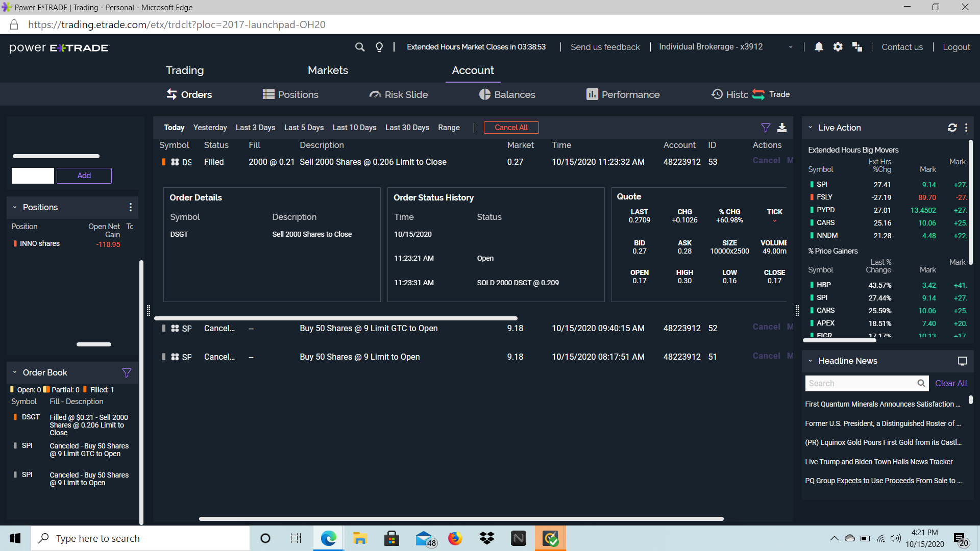
Task: Open settings gear in top bar
Action: point(838,47)
